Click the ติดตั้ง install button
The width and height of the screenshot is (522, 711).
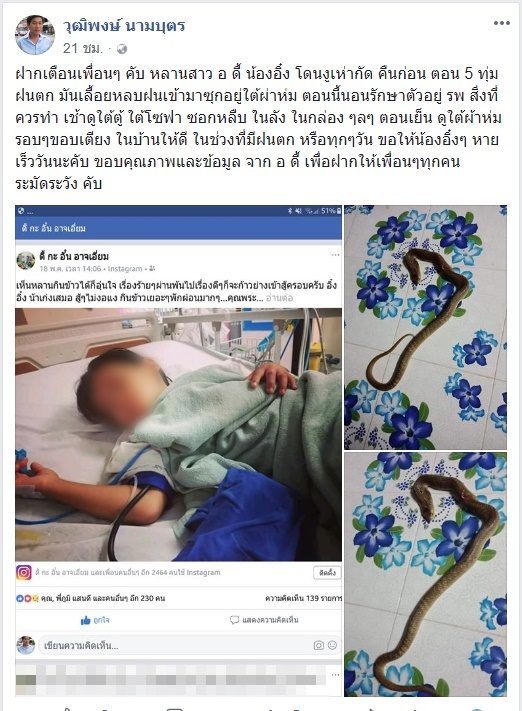point(327,573)
